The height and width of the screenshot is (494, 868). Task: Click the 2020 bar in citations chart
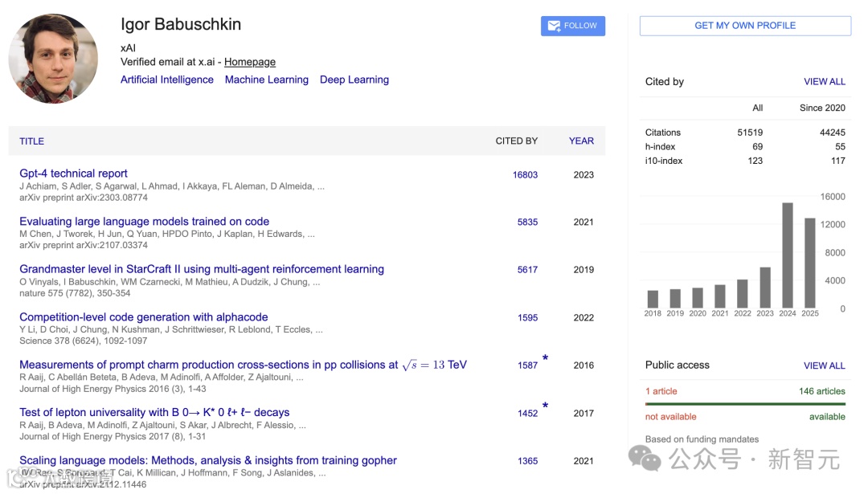tap(698, 298)
